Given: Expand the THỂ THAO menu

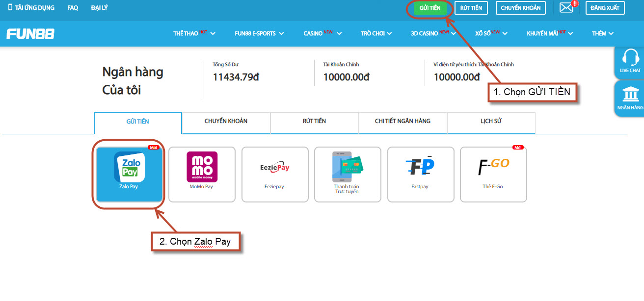Looking at the screenshot, I should (x=194, y=33).
